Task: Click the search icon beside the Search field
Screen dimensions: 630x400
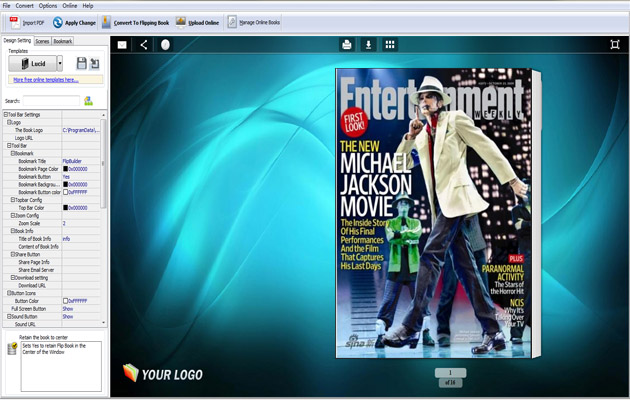Action: click(x=88, y=101)
